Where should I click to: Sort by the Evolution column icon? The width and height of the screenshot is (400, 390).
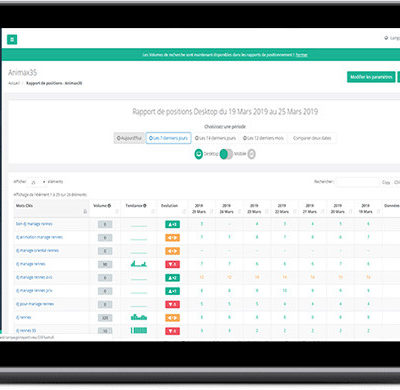[x=184, y=212]
